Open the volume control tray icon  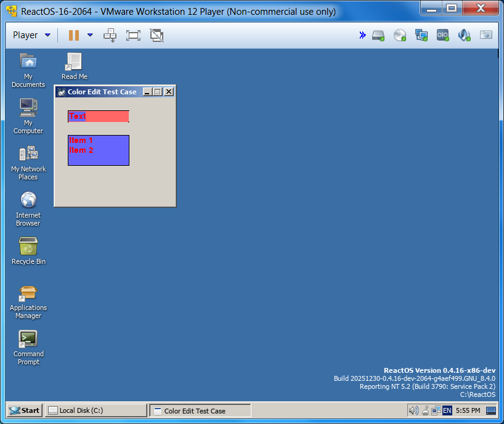click(x=413, y=410)
